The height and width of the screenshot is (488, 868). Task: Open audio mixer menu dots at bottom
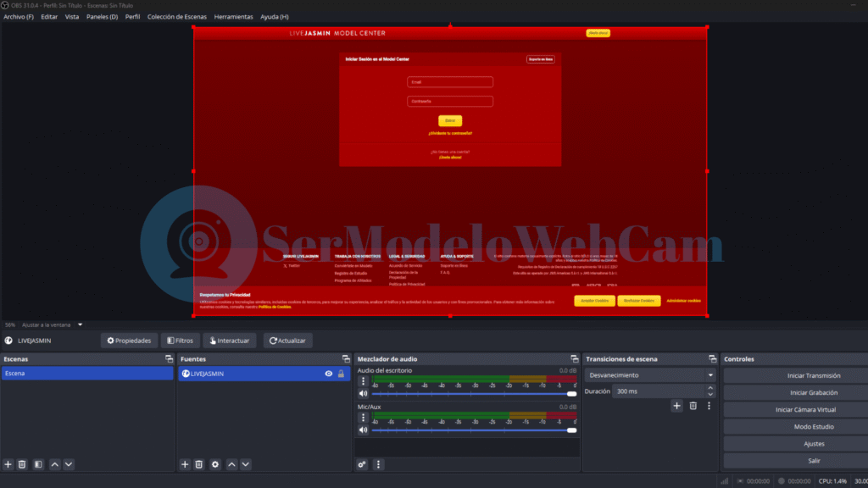pos(378,464)
